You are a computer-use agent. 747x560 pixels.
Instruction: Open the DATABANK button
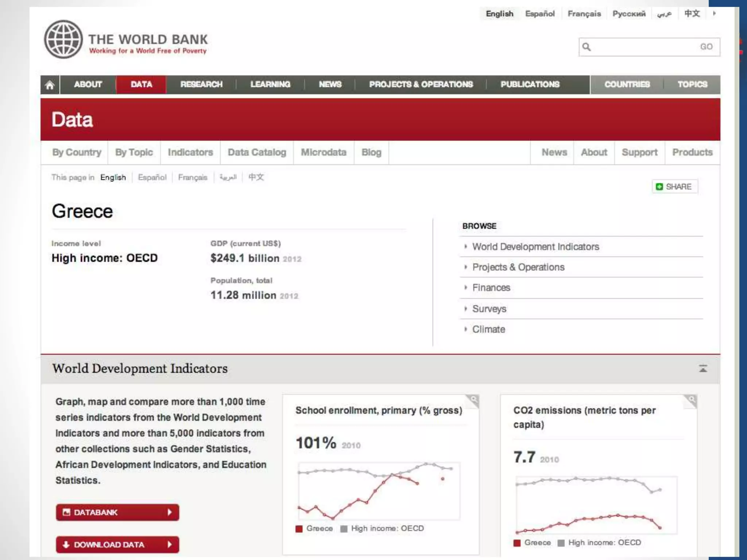pos(117,512)
